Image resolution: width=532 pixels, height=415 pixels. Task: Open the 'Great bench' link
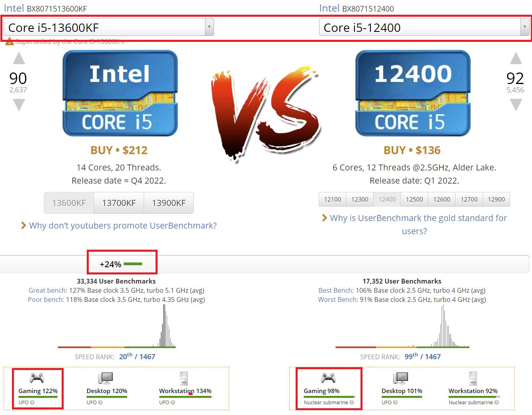48,290
